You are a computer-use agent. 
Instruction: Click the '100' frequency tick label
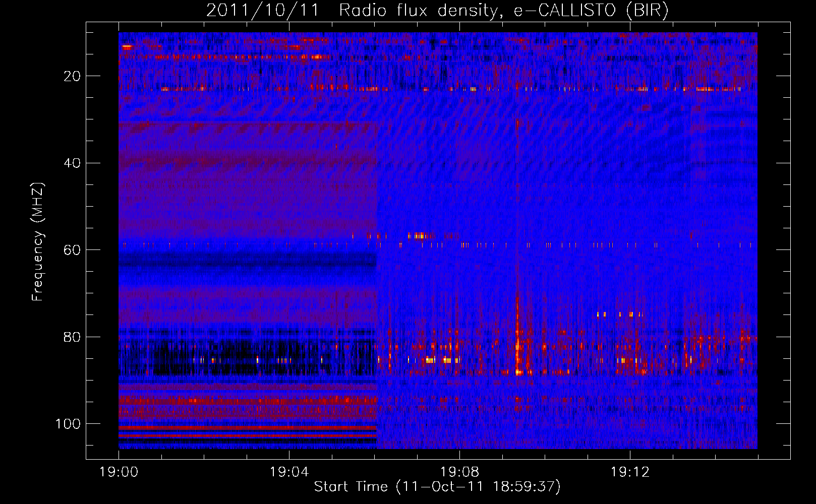coord(68,424)
